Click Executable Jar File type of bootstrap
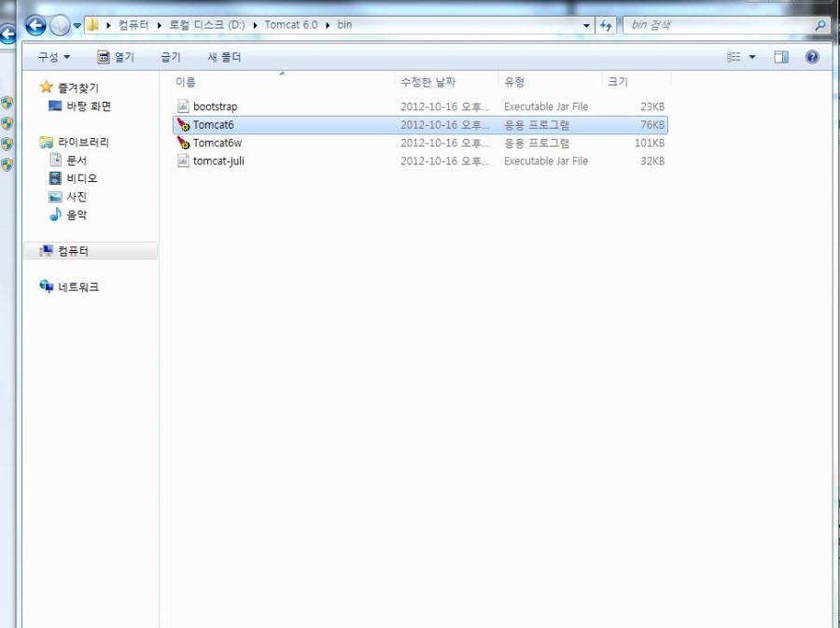 [x=546, y=106]
